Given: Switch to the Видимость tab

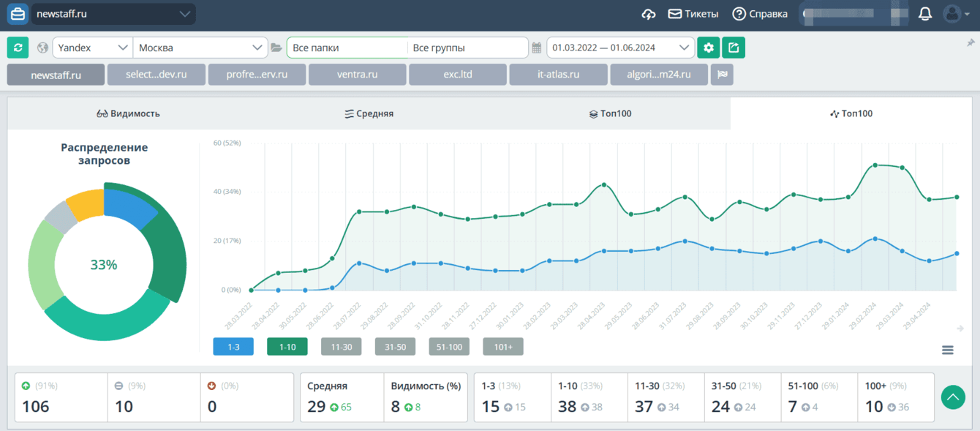Looking at the screenshot, I should 128,113.
